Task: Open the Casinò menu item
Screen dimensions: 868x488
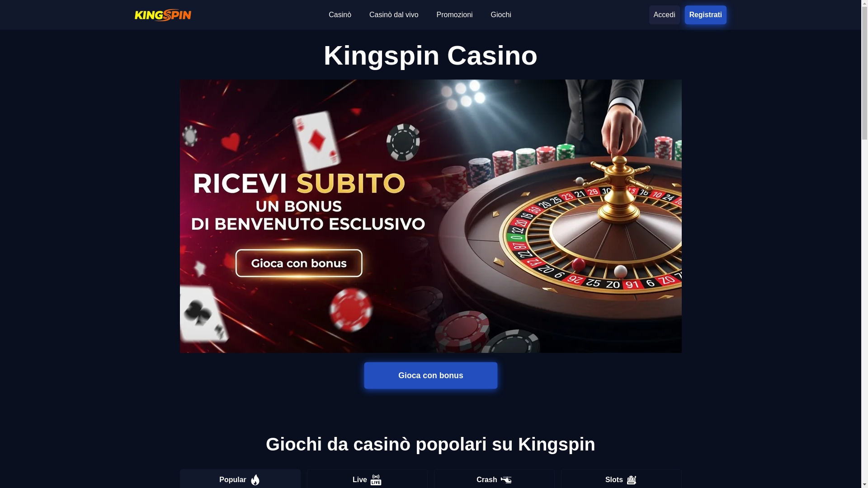Action: pyautogui.click(x=340, y=15)
